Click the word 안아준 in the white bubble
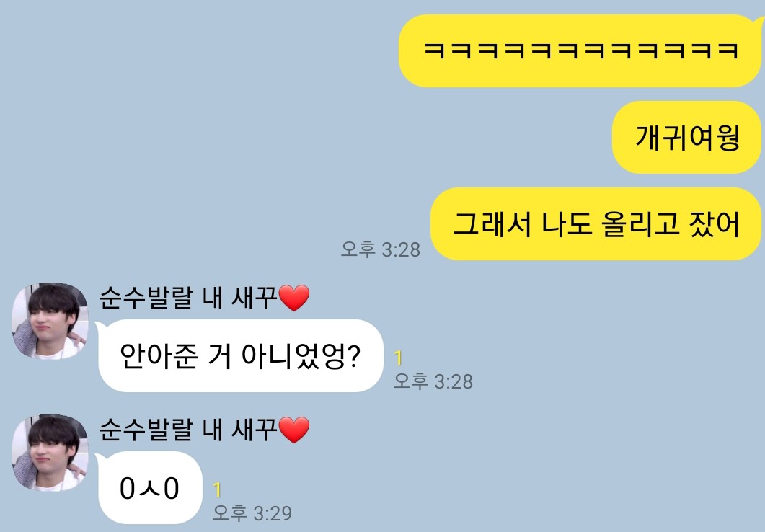 (x=159, y=356)
